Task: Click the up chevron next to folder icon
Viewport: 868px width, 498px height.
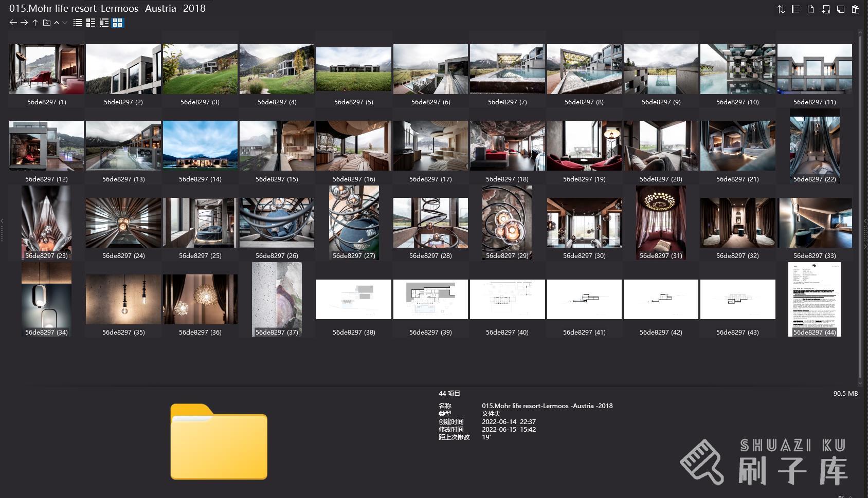Action: [x=57, y=23]
